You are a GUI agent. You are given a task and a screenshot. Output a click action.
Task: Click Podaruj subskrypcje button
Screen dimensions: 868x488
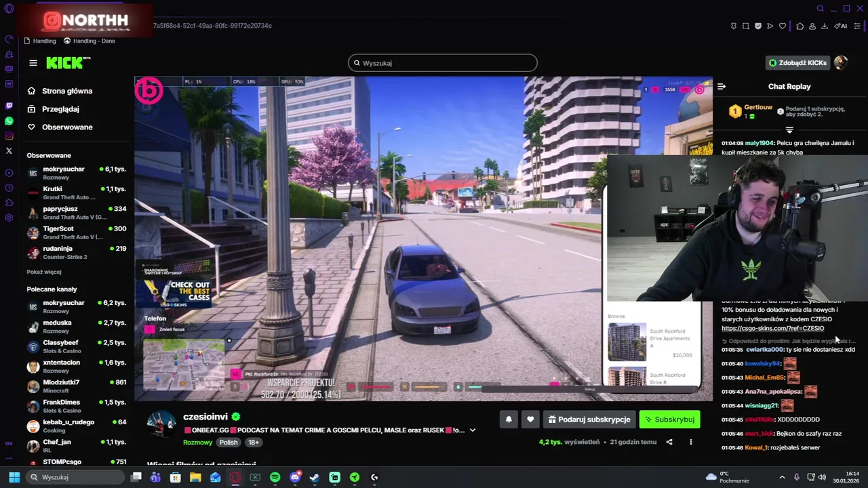pos(589,420)
